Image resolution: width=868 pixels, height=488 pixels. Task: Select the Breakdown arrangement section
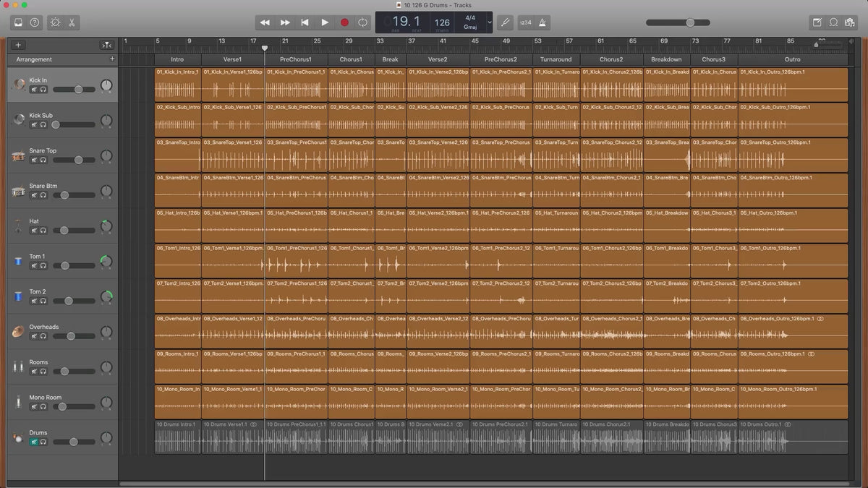click(666, 59)
